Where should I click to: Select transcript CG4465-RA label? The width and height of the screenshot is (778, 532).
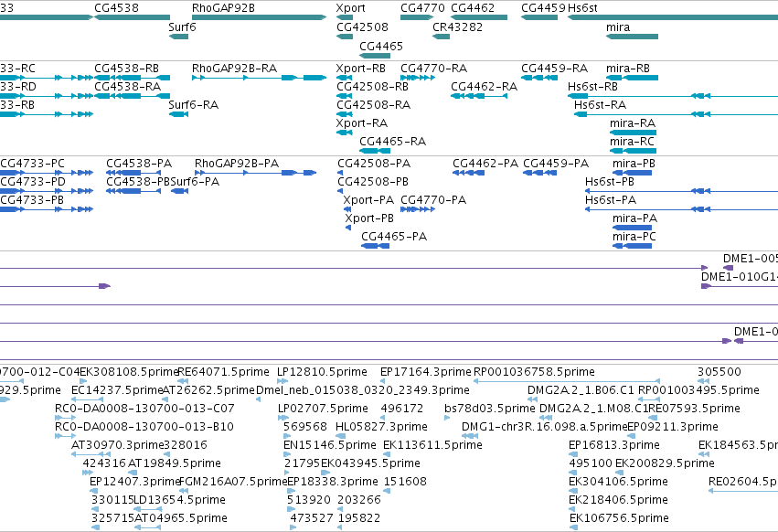[x=392, y=142]
